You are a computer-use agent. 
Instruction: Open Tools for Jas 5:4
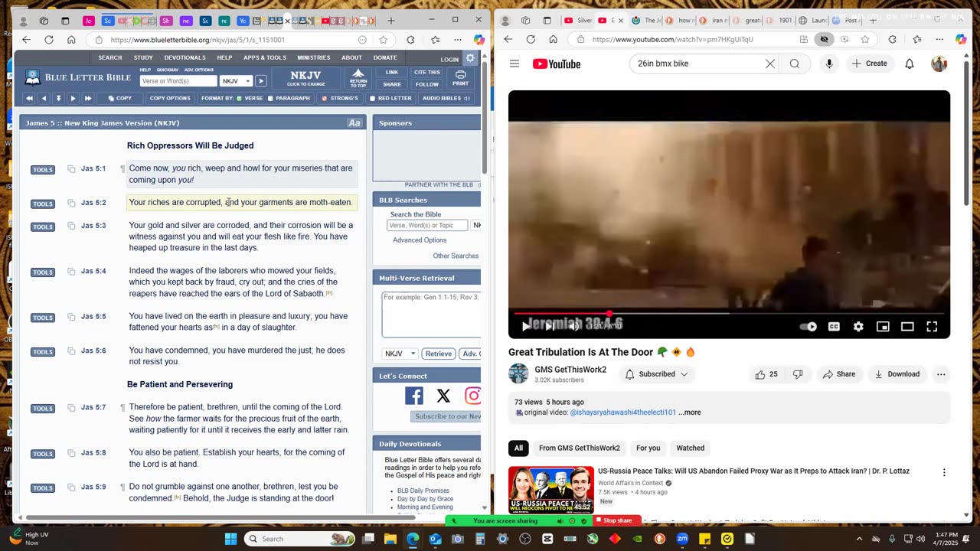pos(43,272)
